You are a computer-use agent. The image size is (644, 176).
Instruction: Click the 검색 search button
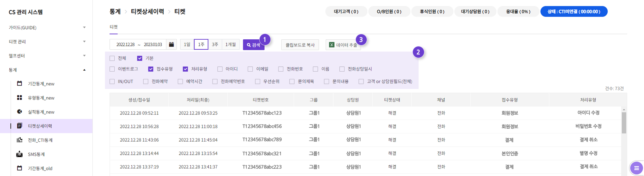coord(253,45)
